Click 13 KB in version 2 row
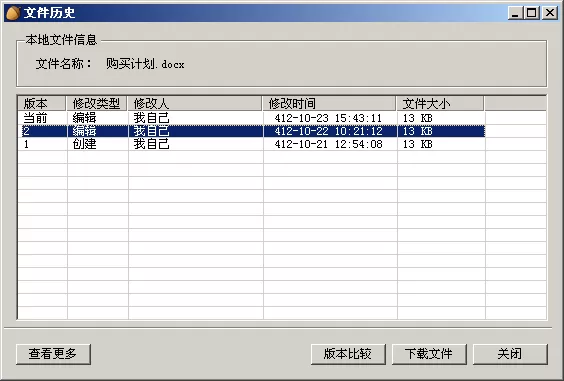 click(418, 131)
